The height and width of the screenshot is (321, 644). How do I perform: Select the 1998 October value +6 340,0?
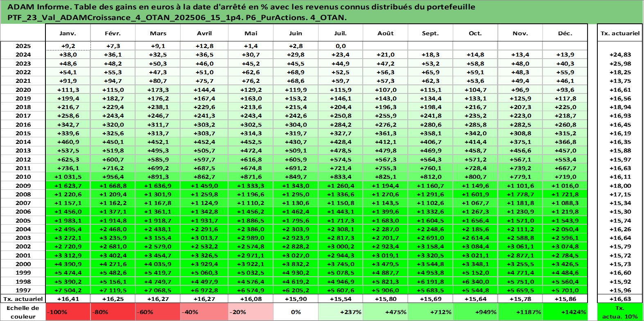tap(475, 282)
